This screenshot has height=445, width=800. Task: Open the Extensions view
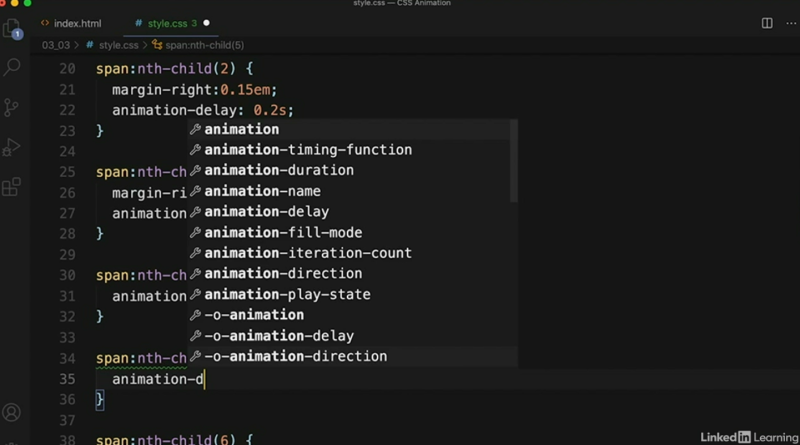pos(13,186)
